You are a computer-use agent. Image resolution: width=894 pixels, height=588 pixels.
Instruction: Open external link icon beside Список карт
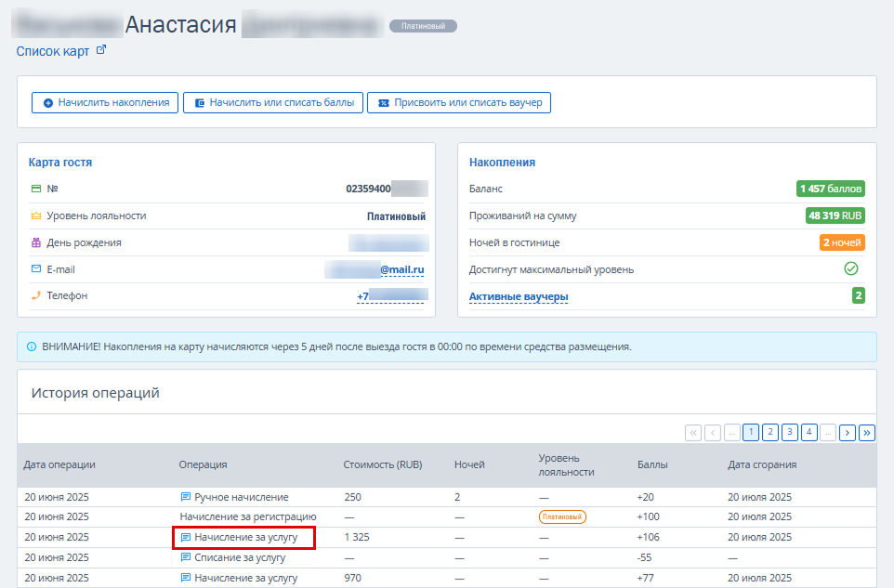click(101, 50)
